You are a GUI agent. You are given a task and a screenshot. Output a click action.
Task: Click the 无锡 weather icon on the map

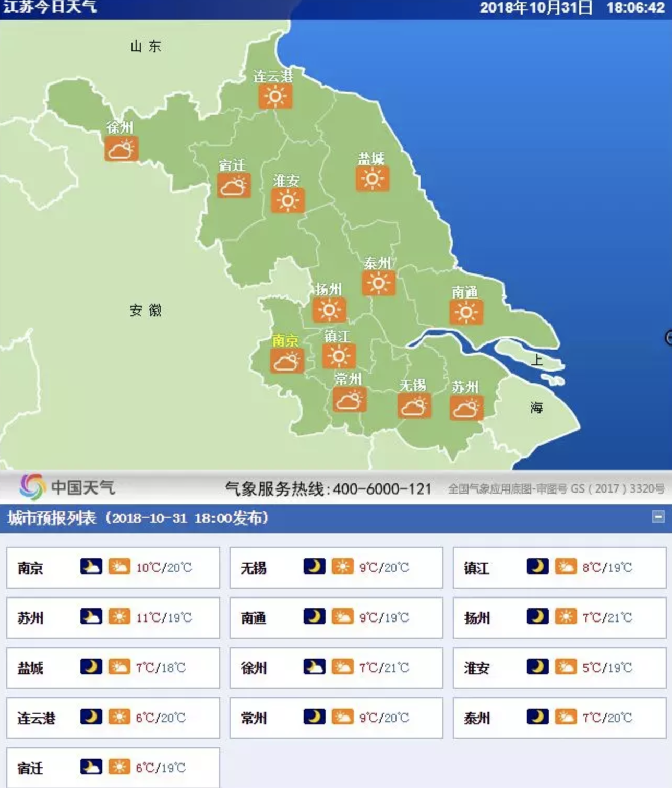[x=414, y=406]
